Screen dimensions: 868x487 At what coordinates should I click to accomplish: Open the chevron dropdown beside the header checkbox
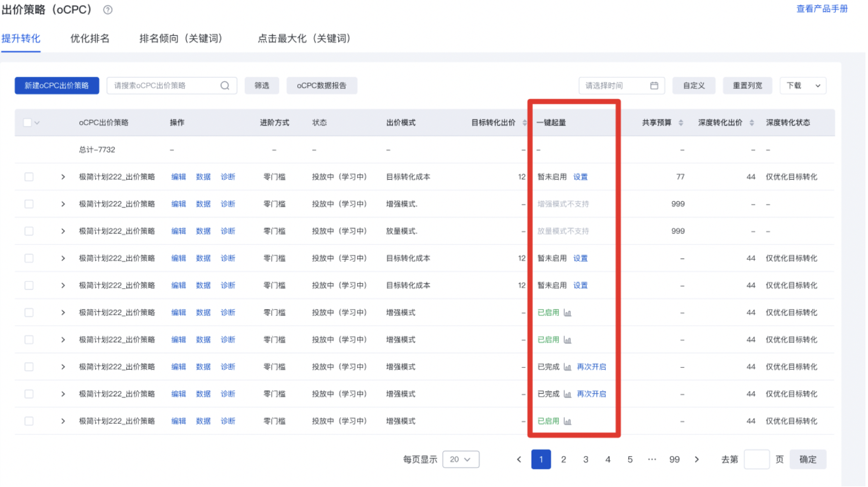pos(37,123)
